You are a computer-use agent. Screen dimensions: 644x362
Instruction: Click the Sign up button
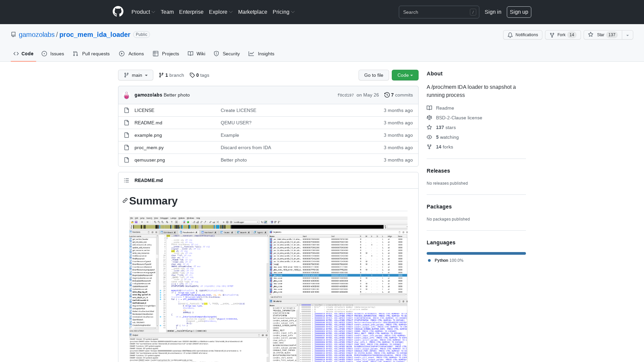coord(519,12)
